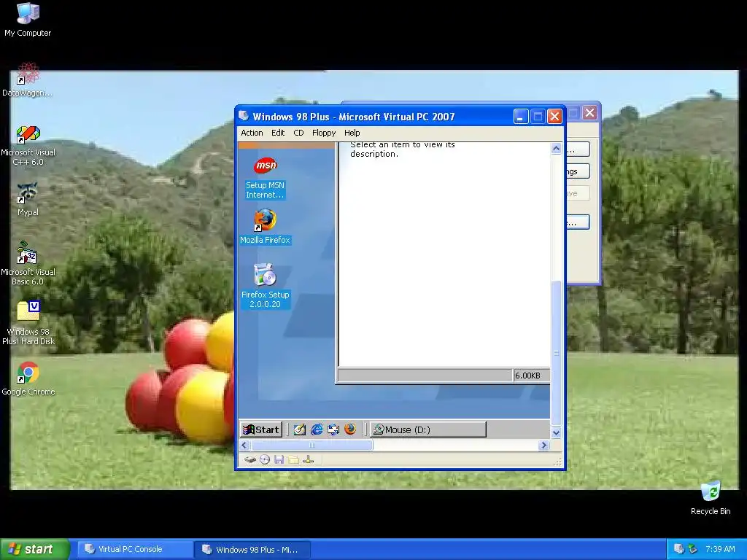Click the network adapter status icon

(x=309, y=459)
